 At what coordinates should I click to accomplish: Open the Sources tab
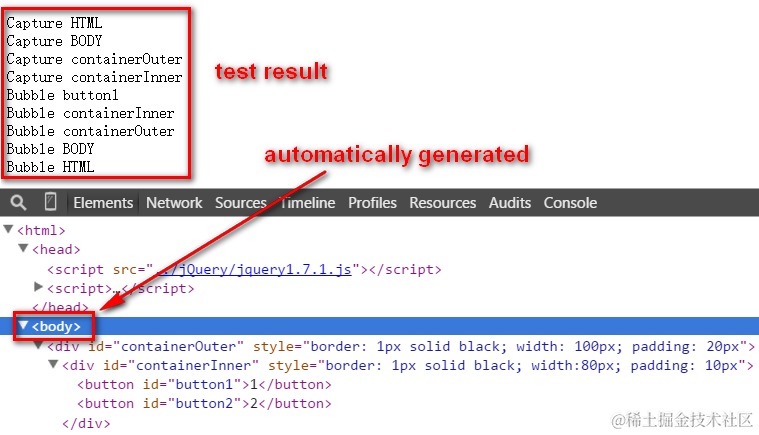(x=241, y=203)
